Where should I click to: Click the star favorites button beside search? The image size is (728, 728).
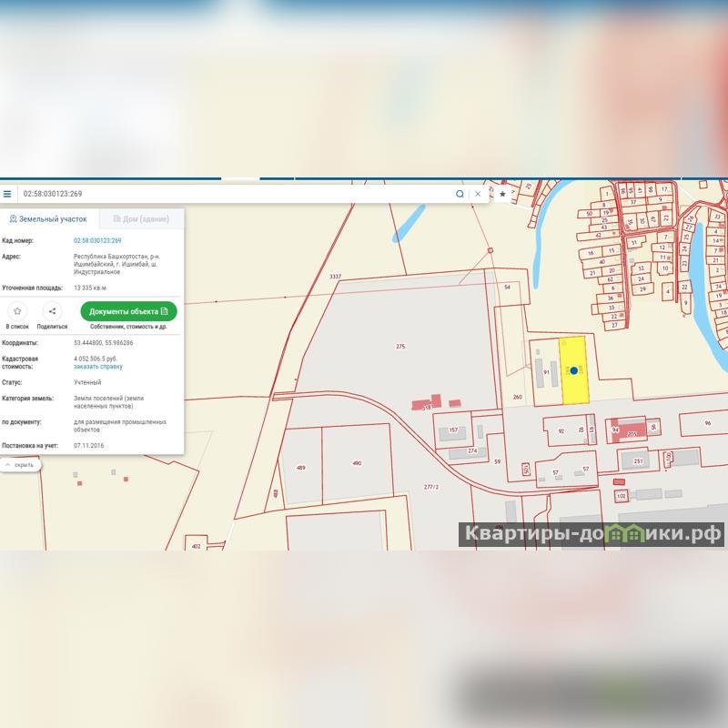point(502,194)
